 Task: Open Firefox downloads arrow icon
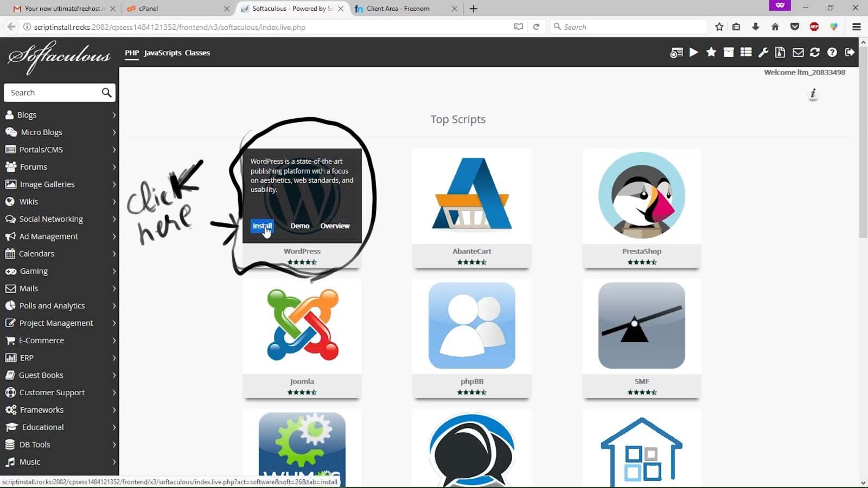coord(756,27)
